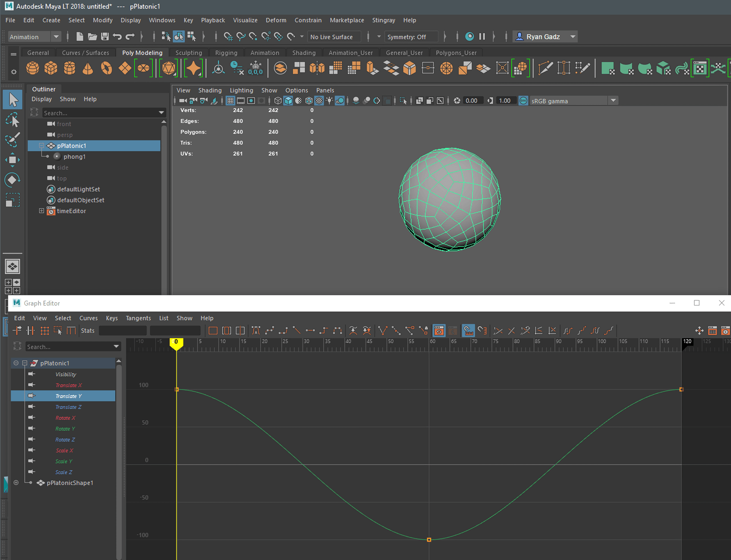731x560 pixels.
Task: Click the Graph Editor Stats time field
Action: point(123,331)
